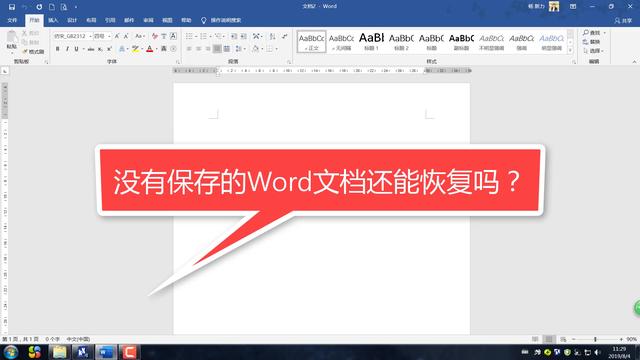Toggle Italic formatting

coord(67,49)
